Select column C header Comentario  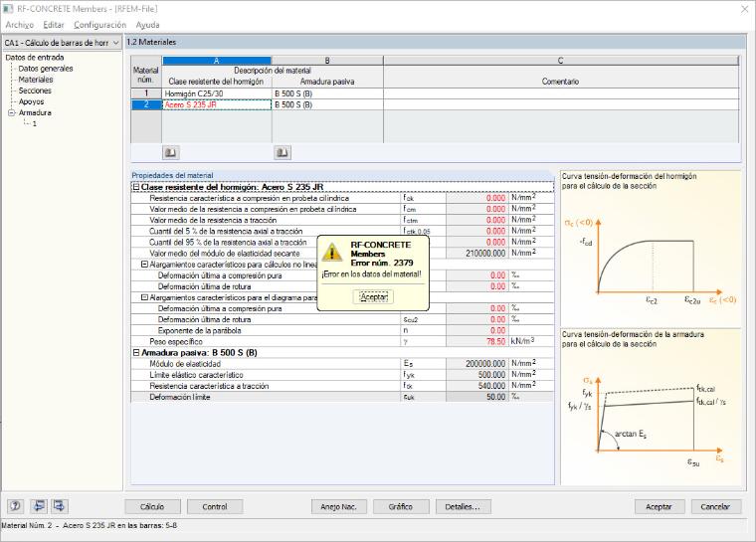[x=561, y=61]
